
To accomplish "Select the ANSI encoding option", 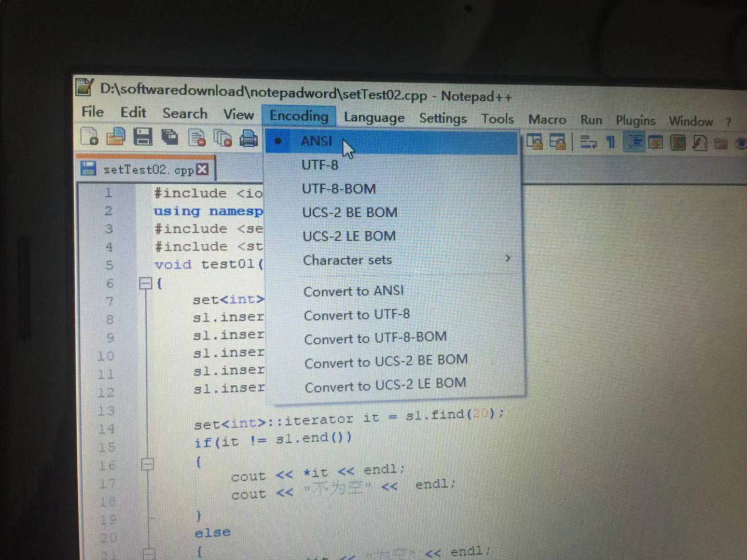I will pyautogui.click(x=392, y=141).
